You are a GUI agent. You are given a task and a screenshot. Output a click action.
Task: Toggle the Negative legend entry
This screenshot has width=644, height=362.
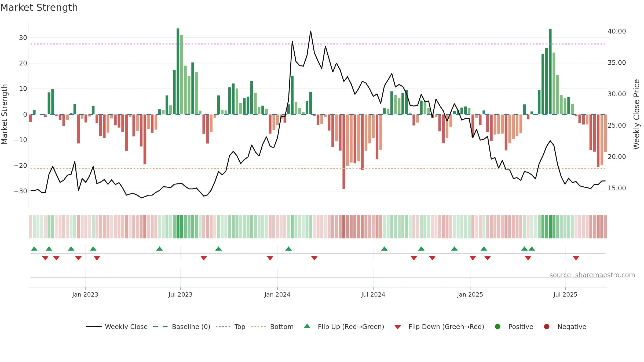click(565, 327)
